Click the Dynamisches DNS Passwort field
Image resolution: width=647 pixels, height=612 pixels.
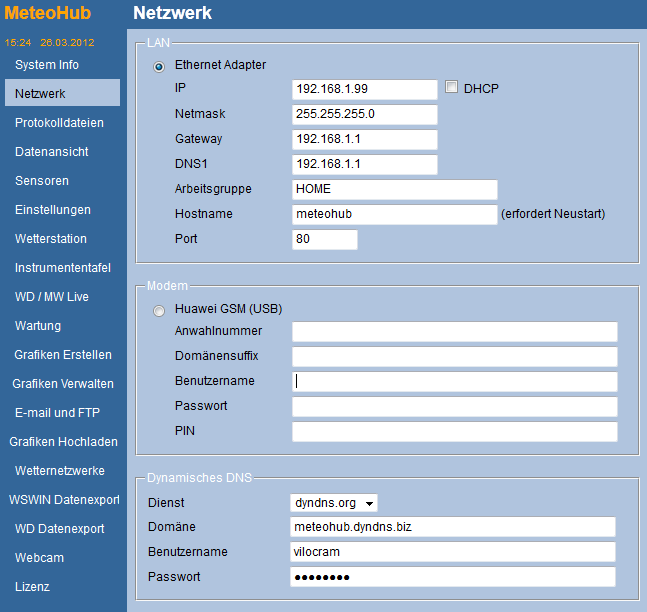coord(453,577)
